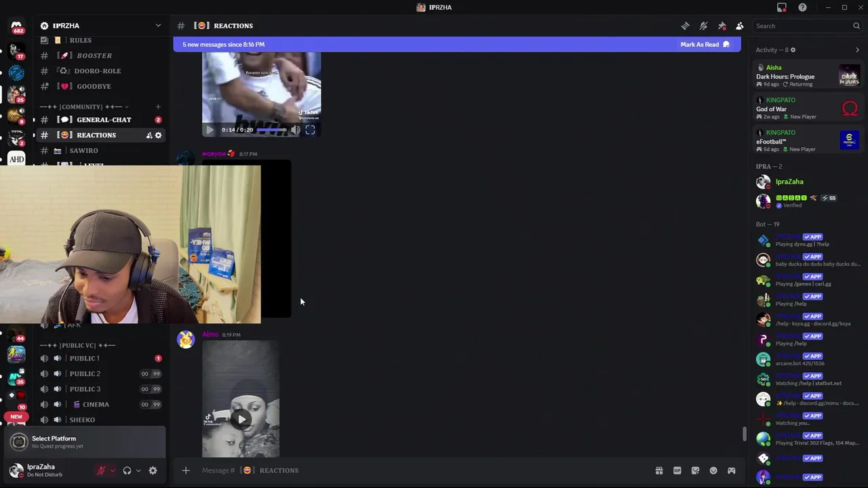The image size is (868, 488).
Task: Click the Almo username in chat
Action: tap(210, 334)
